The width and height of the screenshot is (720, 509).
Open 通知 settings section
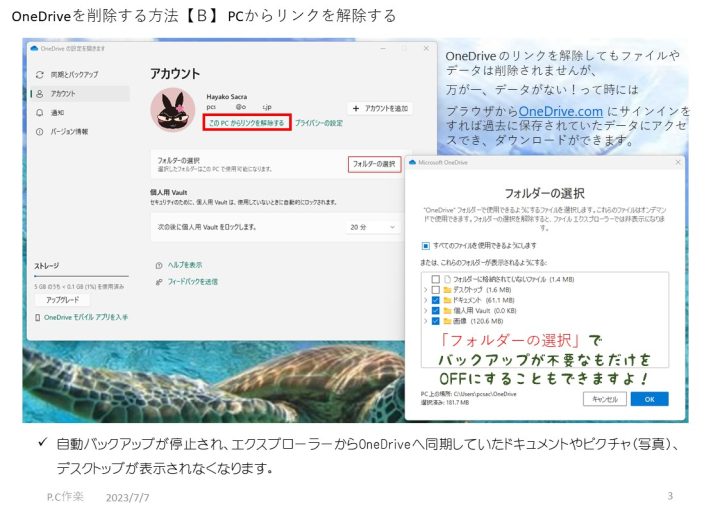80,113
